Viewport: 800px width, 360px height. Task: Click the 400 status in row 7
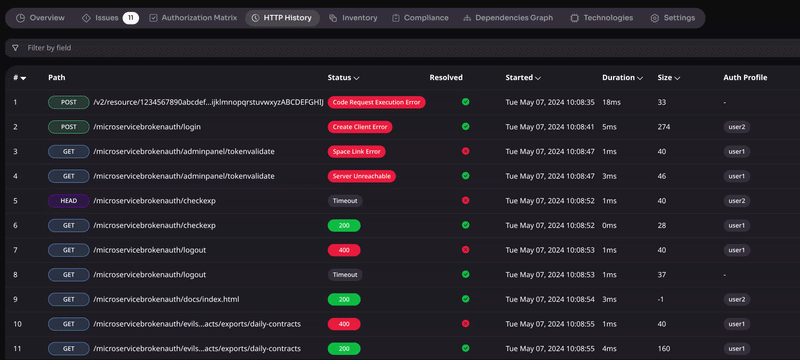point(344,250)
